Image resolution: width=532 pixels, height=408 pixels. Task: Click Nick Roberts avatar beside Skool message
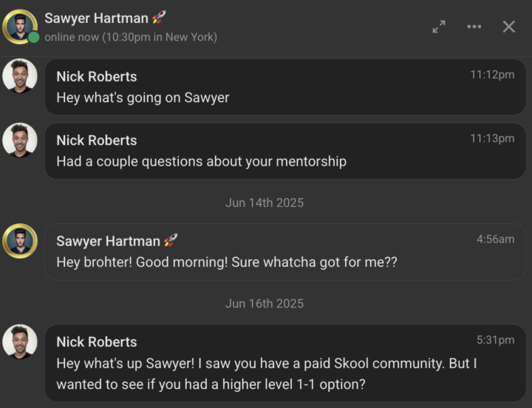tap(20, 341)
